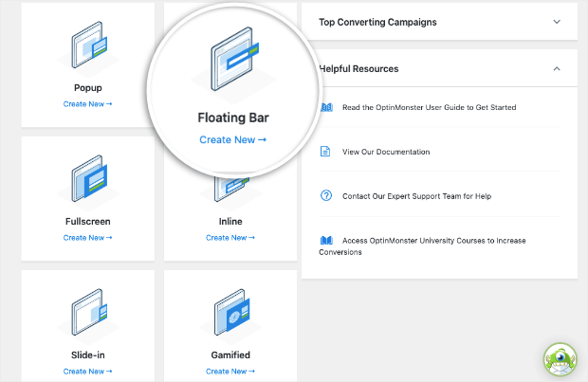This screenshot has height=382, width=588.
Task: Create a new Slide-in campaign
Action: [x=88, y=372]
